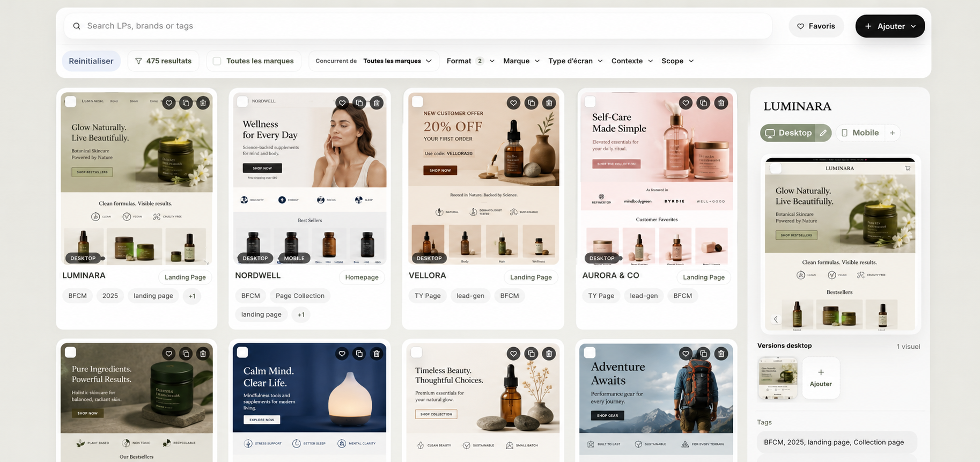Copy the AURORA & CO card
This screenshot has width=980, height=462.
point(703,102)
